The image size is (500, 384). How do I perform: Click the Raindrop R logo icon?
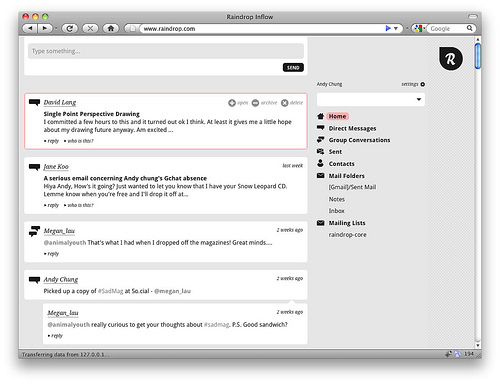coord(451,59)
